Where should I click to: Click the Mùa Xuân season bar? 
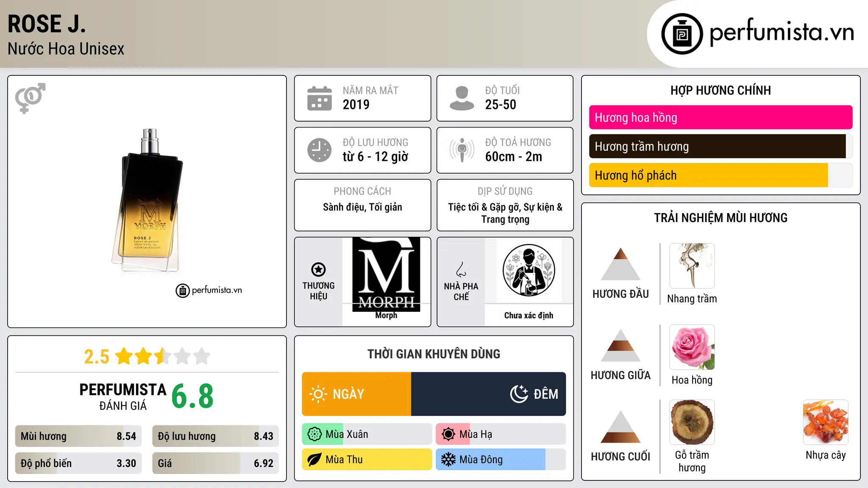click(x=367, y=434)
